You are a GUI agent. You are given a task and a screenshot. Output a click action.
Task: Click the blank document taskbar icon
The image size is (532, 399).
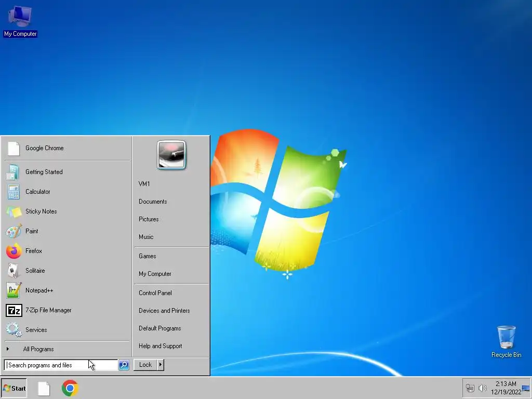click(44, 389)
